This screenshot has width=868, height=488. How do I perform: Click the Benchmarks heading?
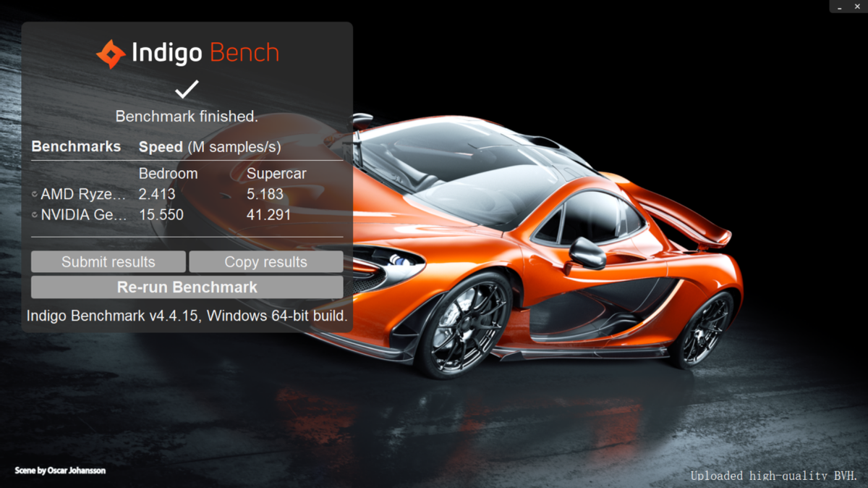pos(76,146)
